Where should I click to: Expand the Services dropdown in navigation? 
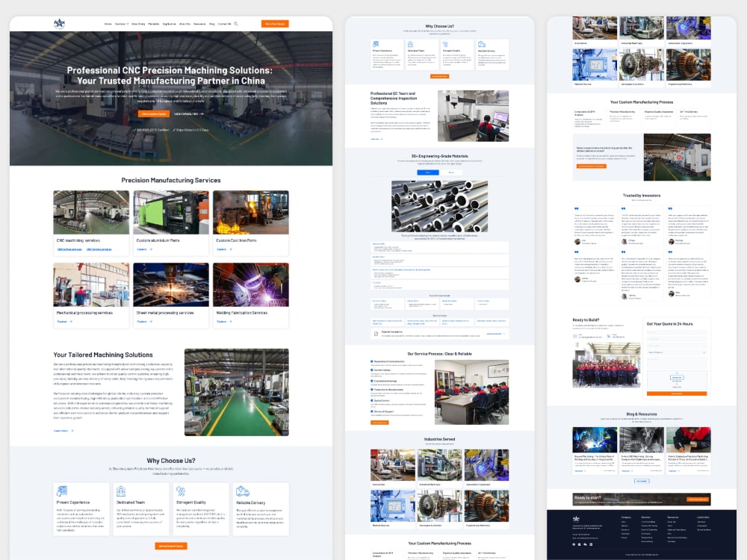[122, 24]
